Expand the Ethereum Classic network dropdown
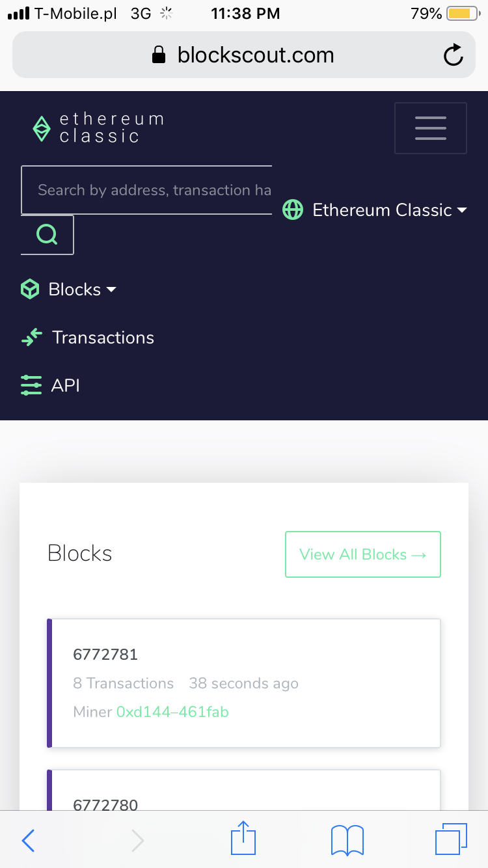This screenshot has width=488, height=868. click(x=383, y=210)
